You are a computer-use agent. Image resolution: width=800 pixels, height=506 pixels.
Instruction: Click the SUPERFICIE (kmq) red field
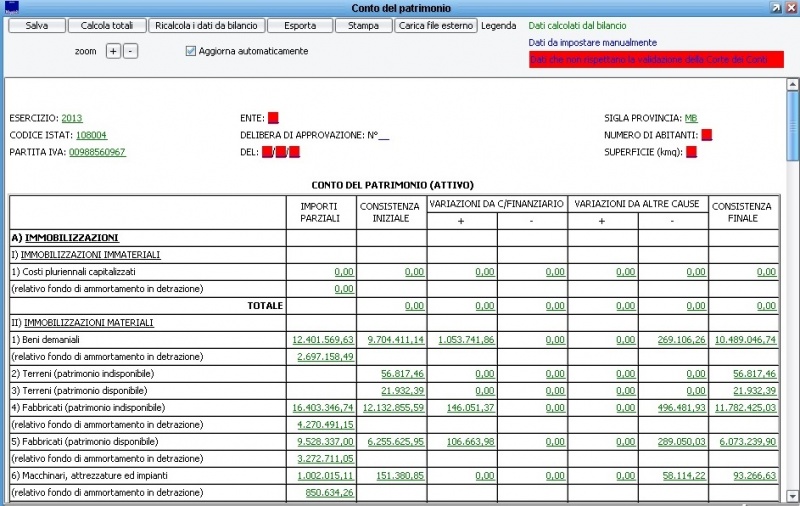click(691, 152)
